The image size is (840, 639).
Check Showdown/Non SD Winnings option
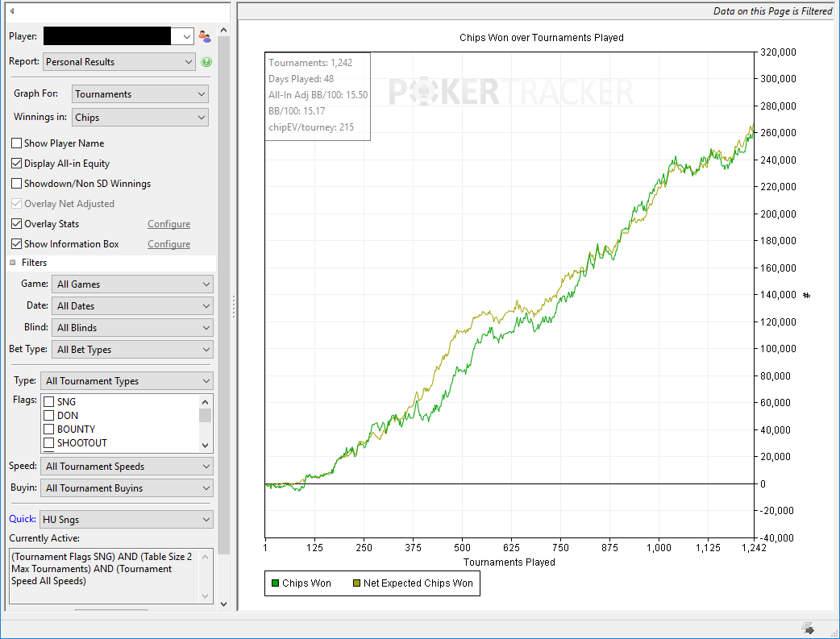[x=17, y=183]
